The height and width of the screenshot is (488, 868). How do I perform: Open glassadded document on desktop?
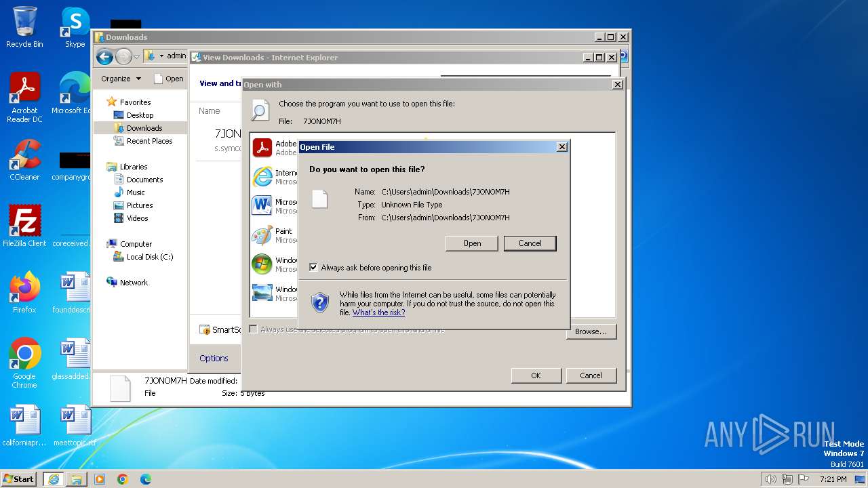tap(72, 359)
